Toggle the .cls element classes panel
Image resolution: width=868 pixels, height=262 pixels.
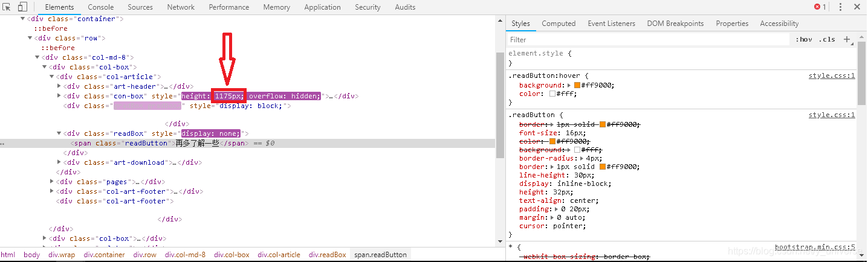pos(827,39)
